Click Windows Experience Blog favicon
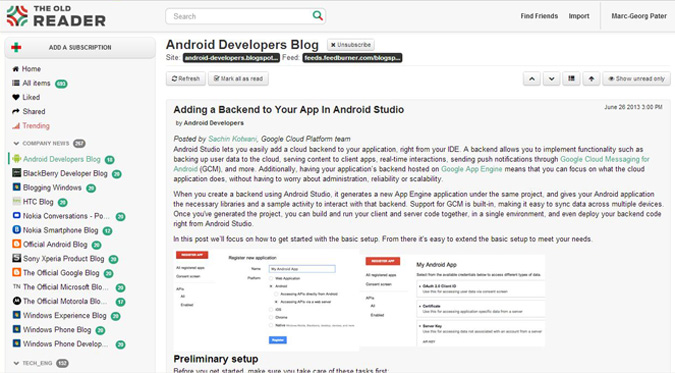This screenshot has height=373, width=675. 16,315
